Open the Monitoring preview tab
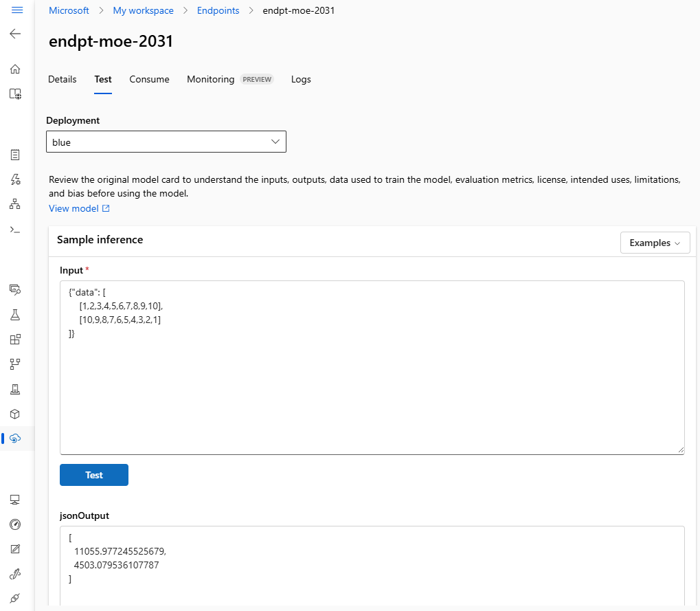Screen dimensions: 700x611 pos(210,79)
